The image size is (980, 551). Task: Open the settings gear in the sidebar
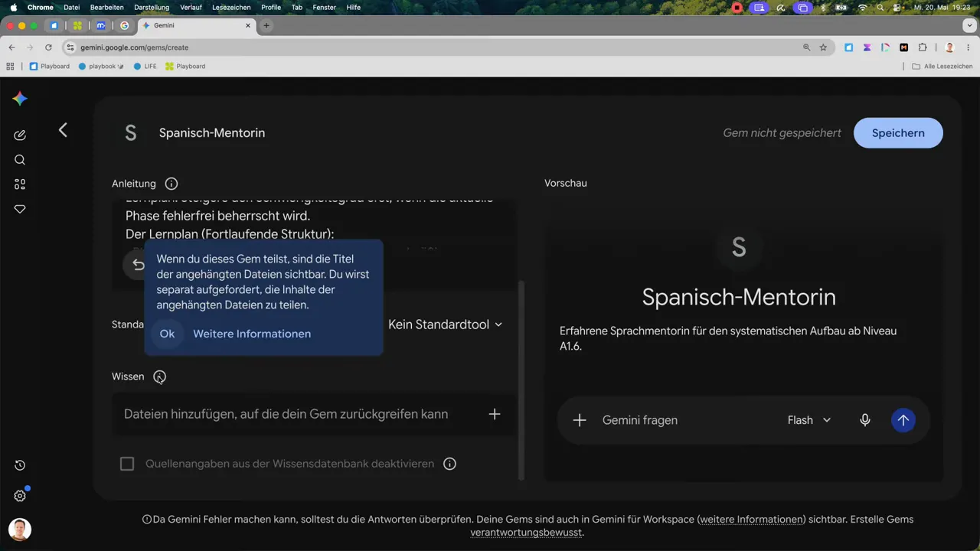click(x=20, y=496)
